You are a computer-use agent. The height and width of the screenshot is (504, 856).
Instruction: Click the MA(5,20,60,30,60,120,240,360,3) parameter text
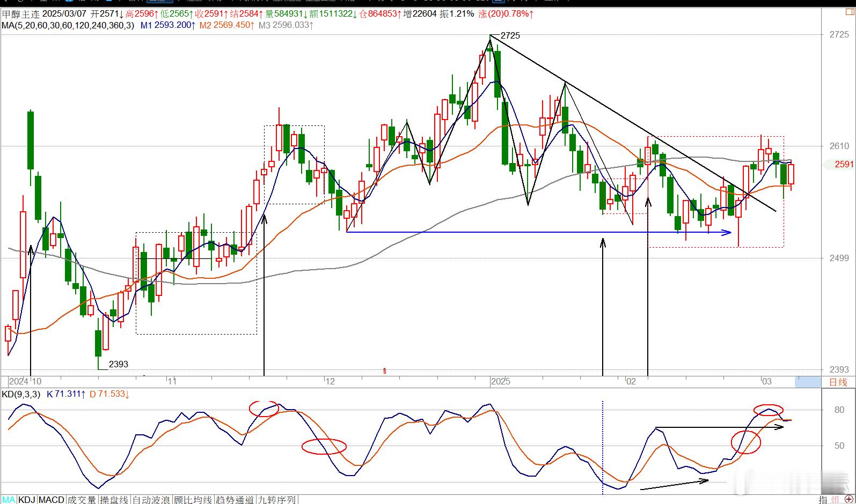point(68,25)
